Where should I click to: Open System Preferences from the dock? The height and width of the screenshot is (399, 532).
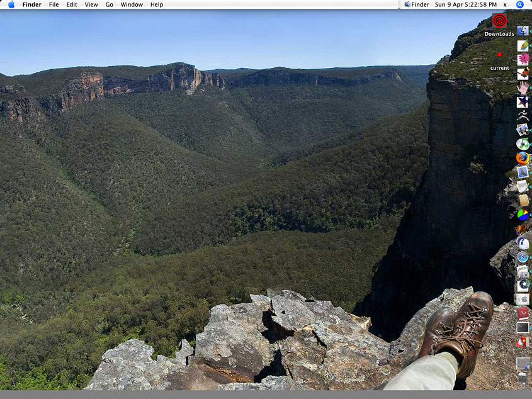tap(523, 300)
